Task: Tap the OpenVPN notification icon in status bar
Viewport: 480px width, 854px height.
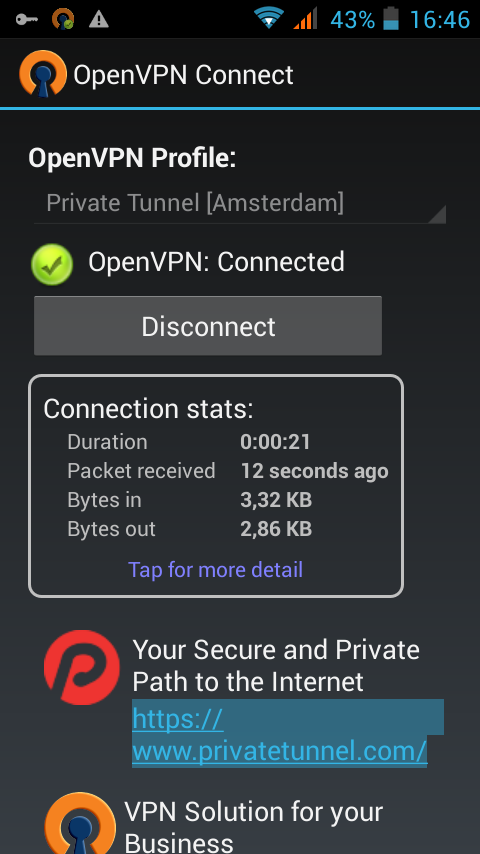Action: [63, 20]
